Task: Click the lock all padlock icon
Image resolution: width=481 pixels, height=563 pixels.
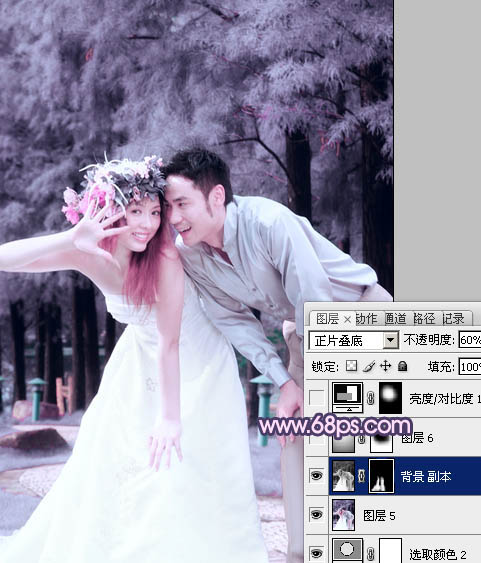Action: (x=402, y=366)
